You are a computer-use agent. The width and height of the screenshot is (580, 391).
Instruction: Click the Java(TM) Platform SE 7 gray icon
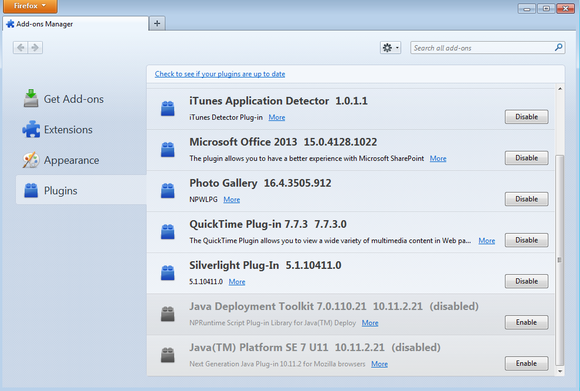click(x=168, y=355)
